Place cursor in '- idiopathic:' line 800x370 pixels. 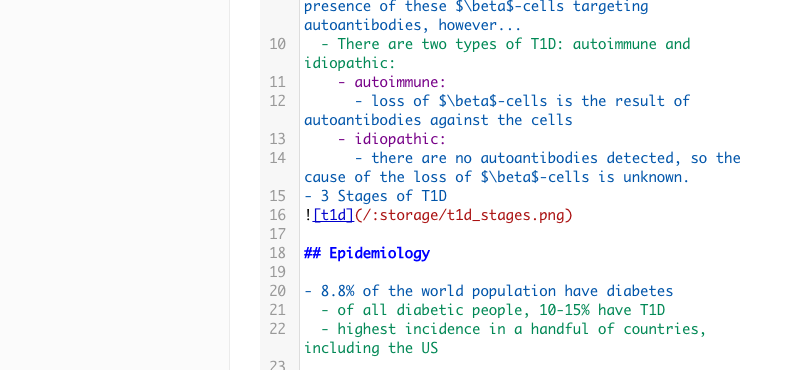tap(392, 139)
